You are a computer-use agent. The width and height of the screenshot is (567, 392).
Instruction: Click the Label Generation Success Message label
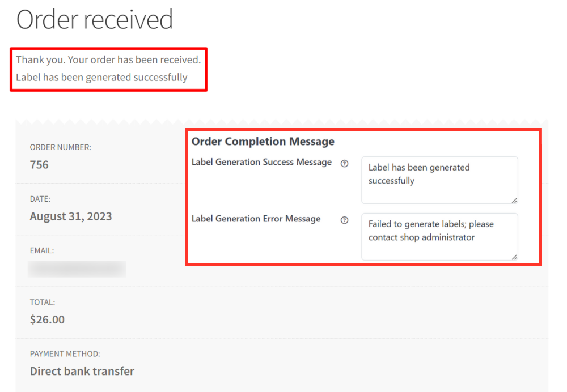click(x=261, y=162)
